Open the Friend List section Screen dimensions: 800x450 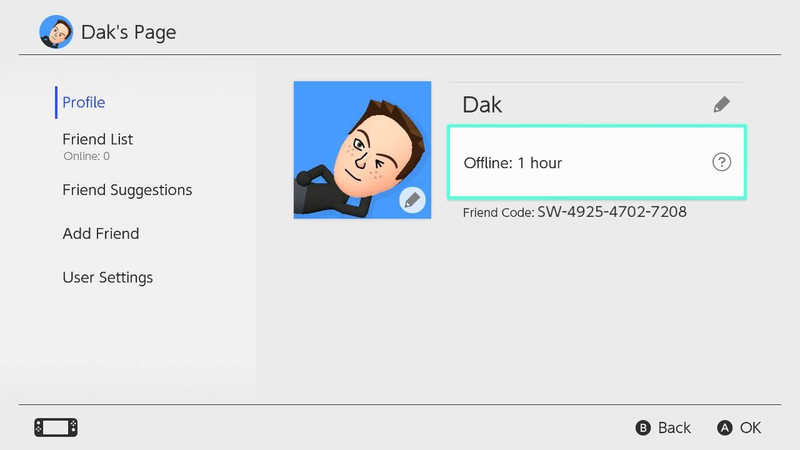click(x=97, y=139)
